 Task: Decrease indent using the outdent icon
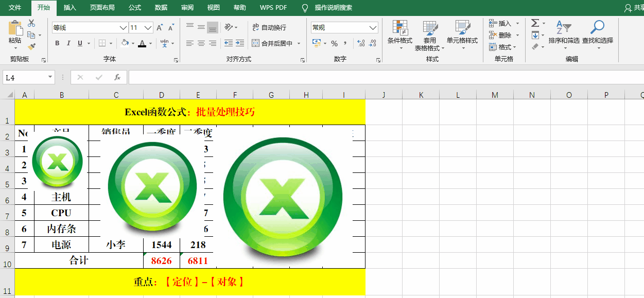(x=229, y=43)
